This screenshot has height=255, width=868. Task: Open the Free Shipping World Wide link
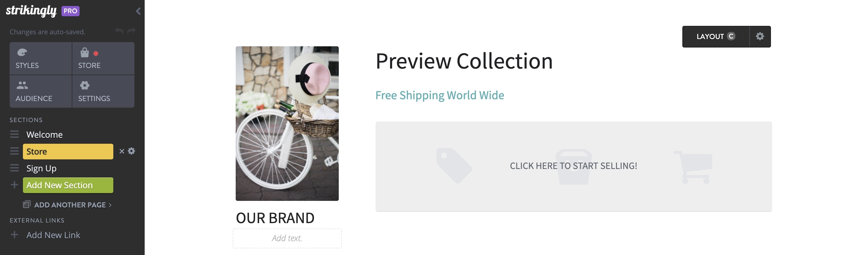439,95
